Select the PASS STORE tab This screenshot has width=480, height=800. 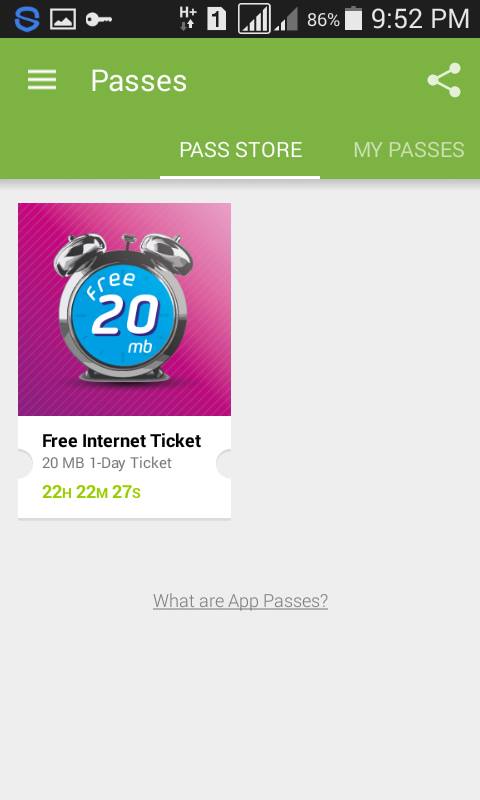pyautogui.click(x=240, y=149)
